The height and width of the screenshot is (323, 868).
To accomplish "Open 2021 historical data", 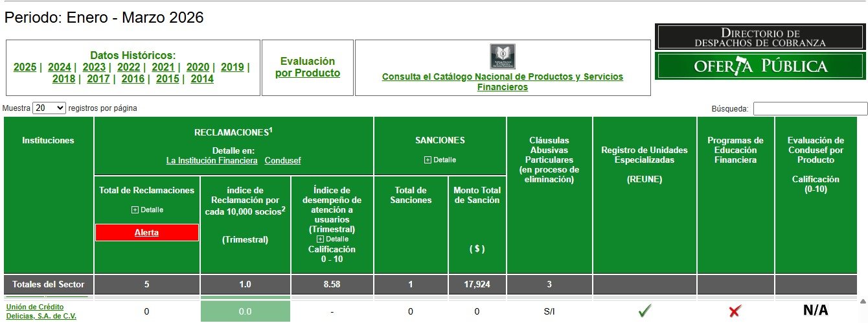I will [x=163, y=67].
